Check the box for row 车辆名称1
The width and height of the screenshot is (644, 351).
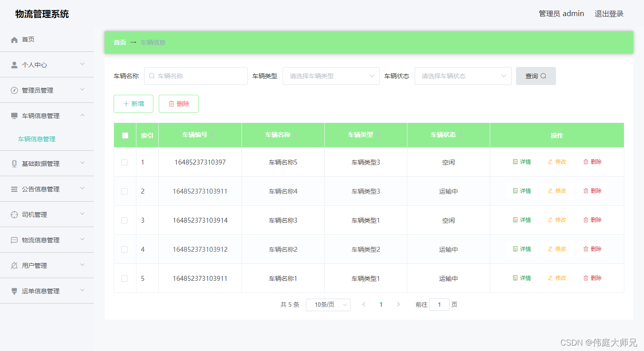[x=124, y=279]
